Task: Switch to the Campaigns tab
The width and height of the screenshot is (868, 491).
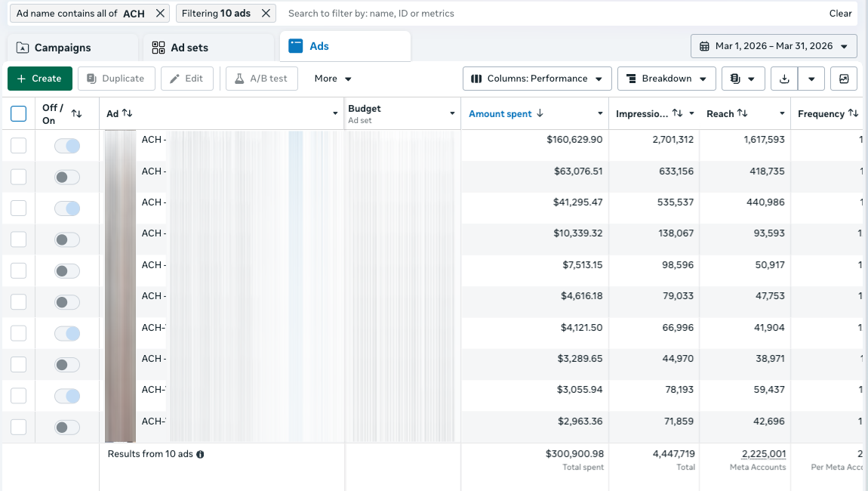Action: point(72,48)
